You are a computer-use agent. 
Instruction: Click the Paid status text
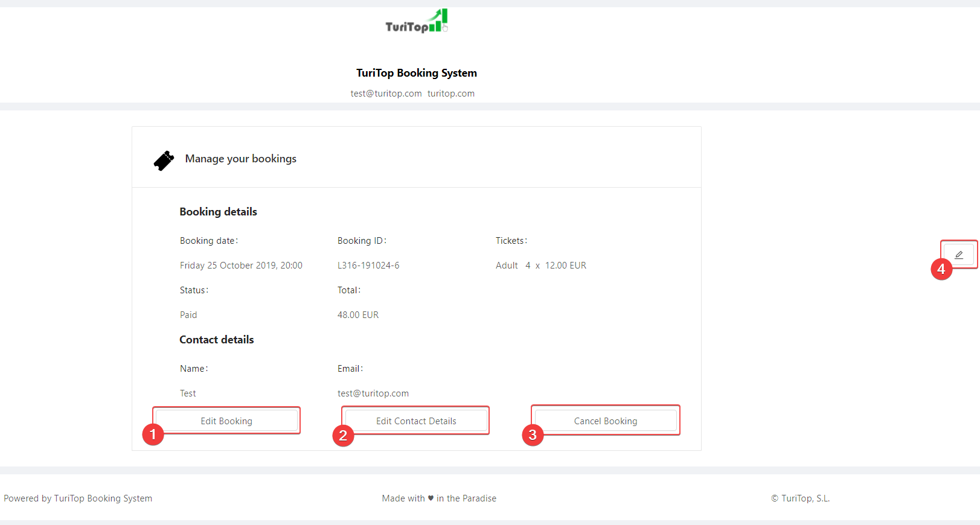click(x=188, y=315)
